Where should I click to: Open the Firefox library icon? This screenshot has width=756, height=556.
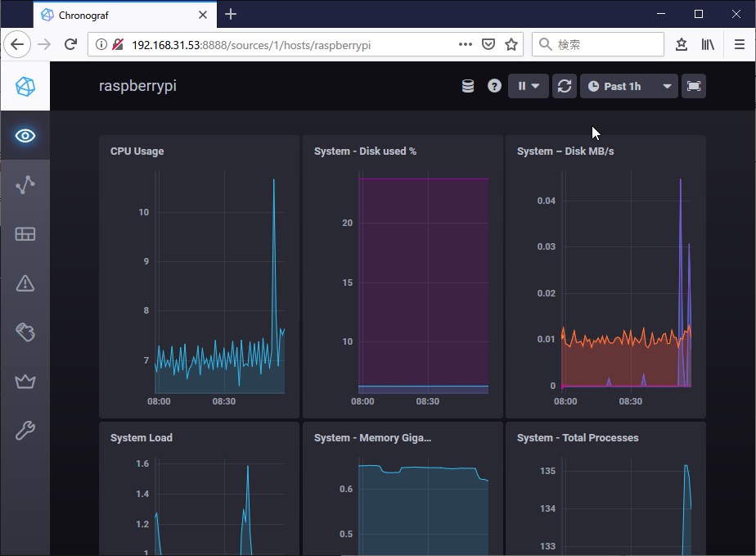click(x=708, y=44)
